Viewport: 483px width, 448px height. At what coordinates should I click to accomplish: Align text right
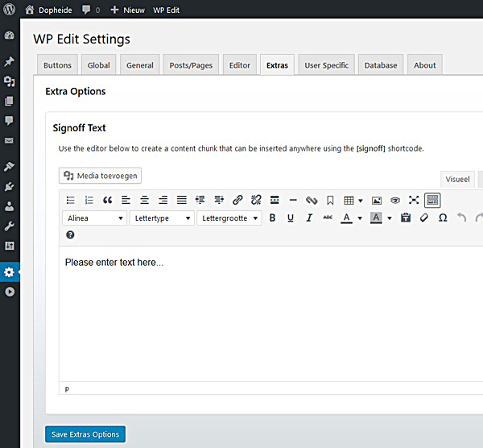163,201
